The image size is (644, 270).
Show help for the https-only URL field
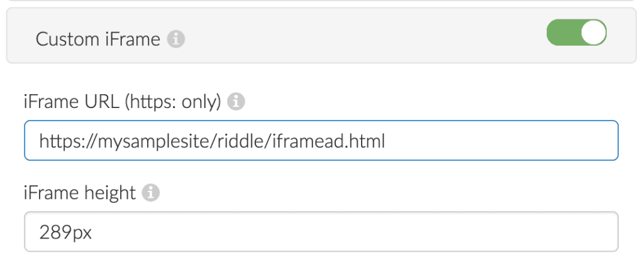(236, 102)
